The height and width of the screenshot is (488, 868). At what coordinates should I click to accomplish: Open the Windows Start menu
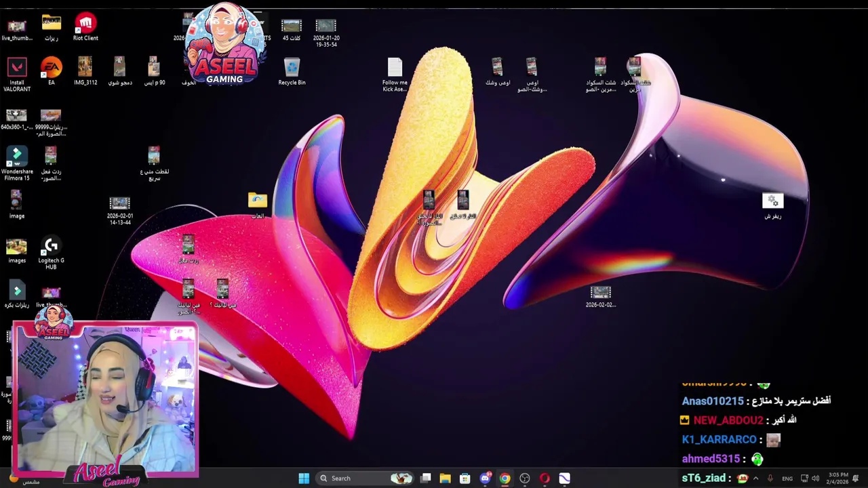[x=304, y=479]
